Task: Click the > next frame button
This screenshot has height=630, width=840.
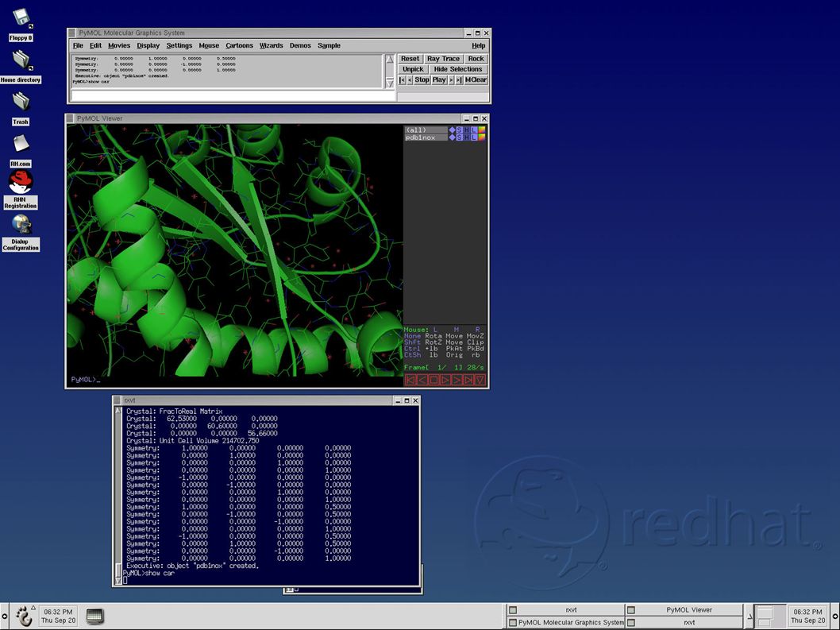Action: (x=451, y=80)
